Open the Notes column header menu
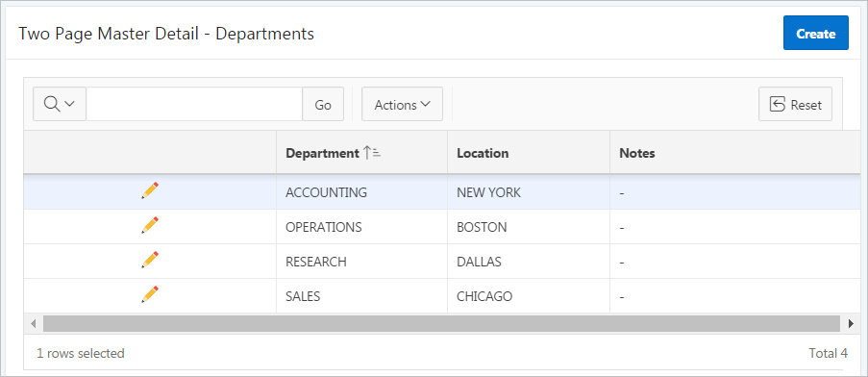 [636, 153]
